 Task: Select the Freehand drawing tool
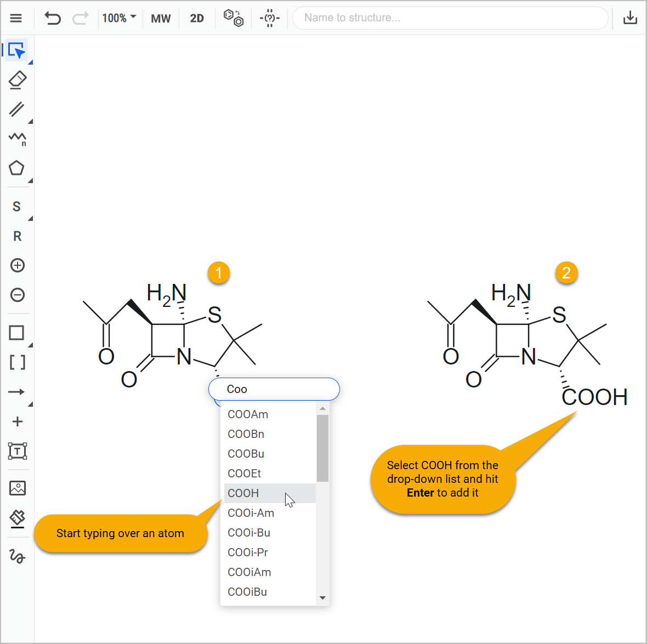[x=17, y=557]
